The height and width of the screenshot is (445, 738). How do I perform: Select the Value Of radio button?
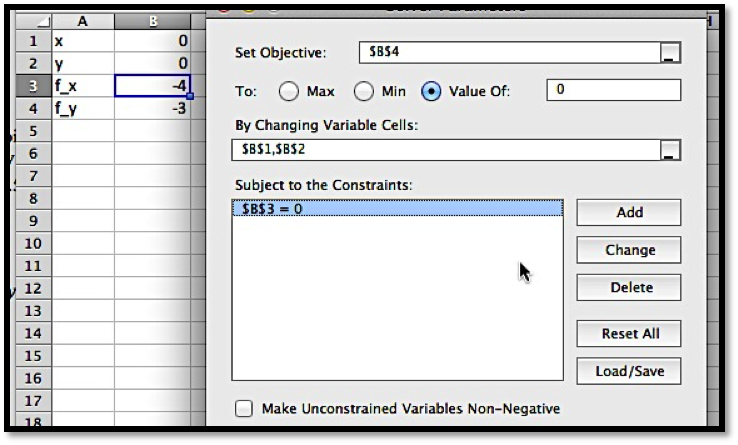point(431,91)
